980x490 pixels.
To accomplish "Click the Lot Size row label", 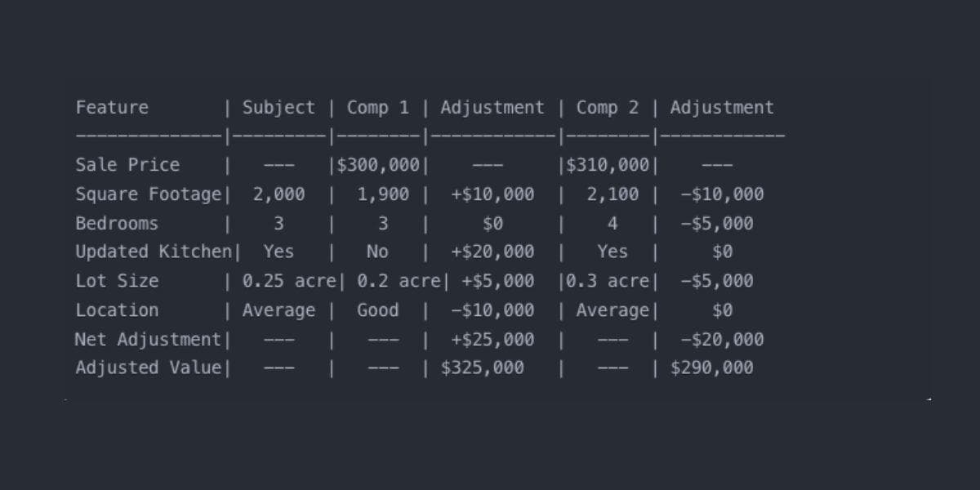I will pos(117,281).
